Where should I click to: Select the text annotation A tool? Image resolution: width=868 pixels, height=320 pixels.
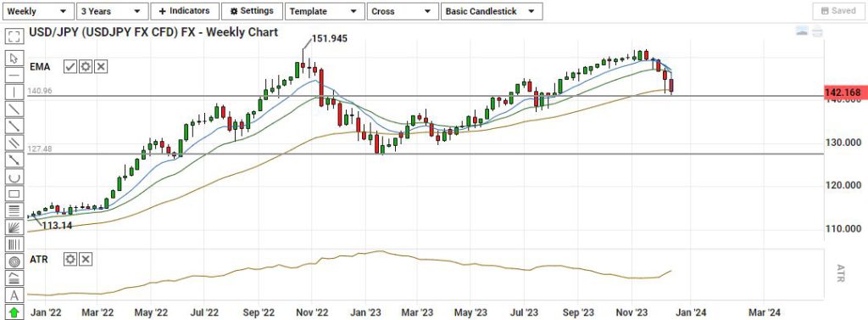pos(14,295)
